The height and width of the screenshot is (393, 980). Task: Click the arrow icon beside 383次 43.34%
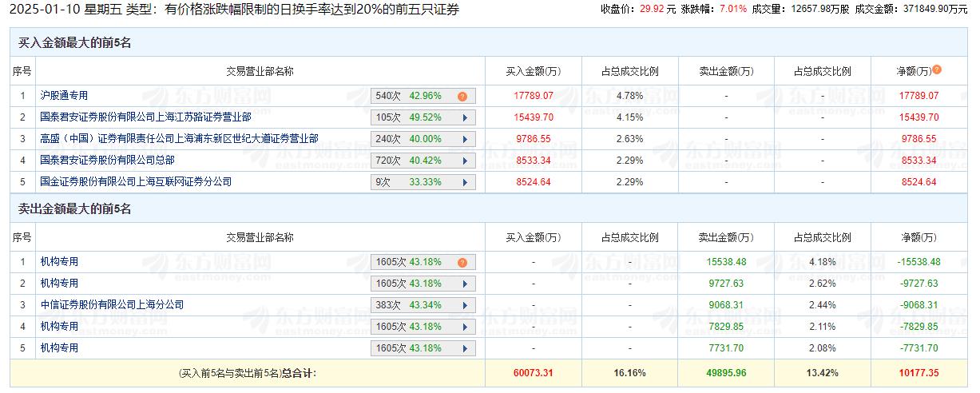(x=464, y=305)
